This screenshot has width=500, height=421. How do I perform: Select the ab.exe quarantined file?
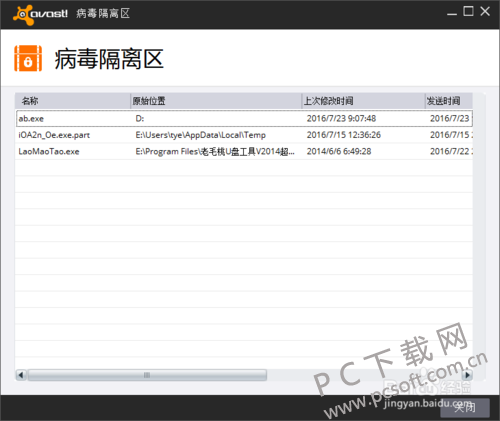pos(244,118)
